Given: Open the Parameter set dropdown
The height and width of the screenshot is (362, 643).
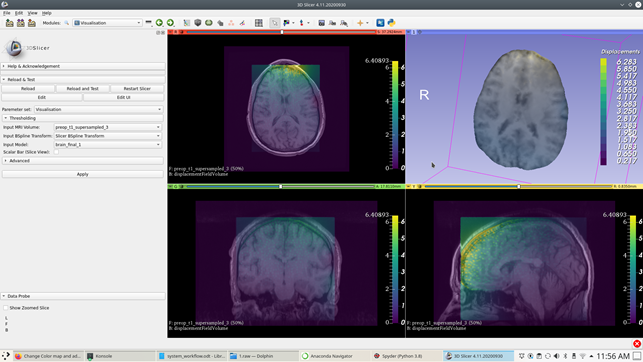Looking at the screenshot, I should [98, 109].
